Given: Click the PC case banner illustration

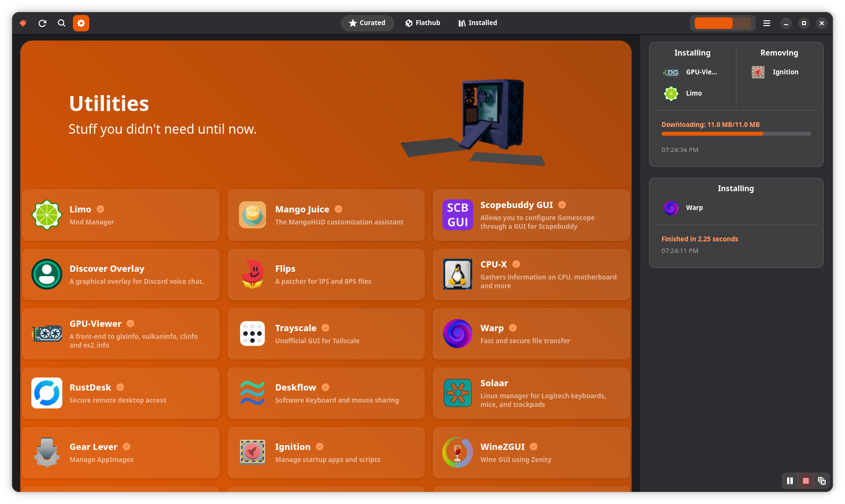Looking at the screenshot, I should (473, 122).
